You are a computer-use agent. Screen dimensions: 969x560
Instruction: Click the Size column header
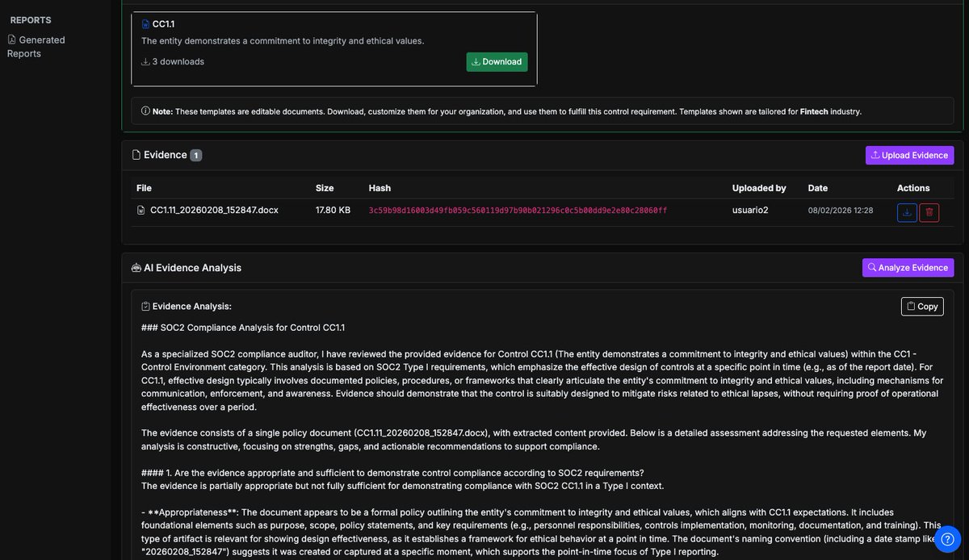click(x=325, y=188)
